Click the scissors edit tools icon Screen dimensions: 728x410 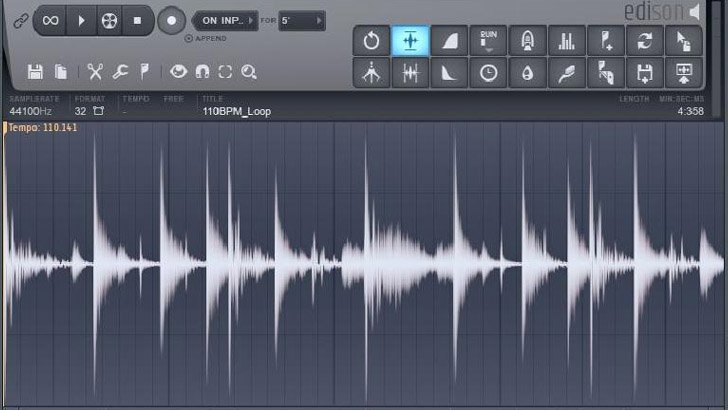coord(95,72)
